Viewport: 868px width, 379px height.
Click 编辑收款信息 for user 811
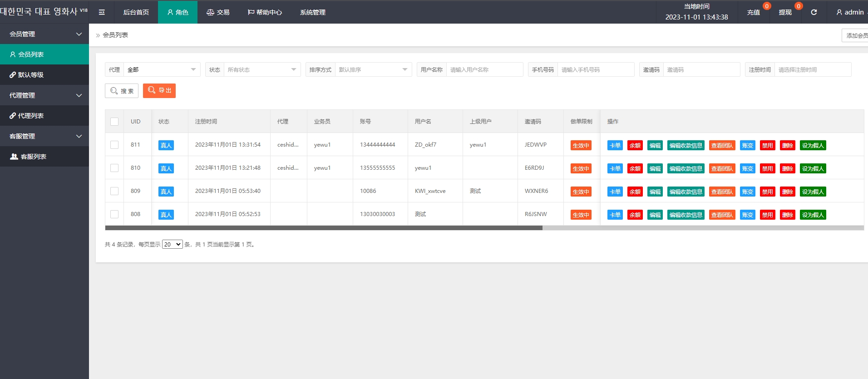[x=686, y=145]
